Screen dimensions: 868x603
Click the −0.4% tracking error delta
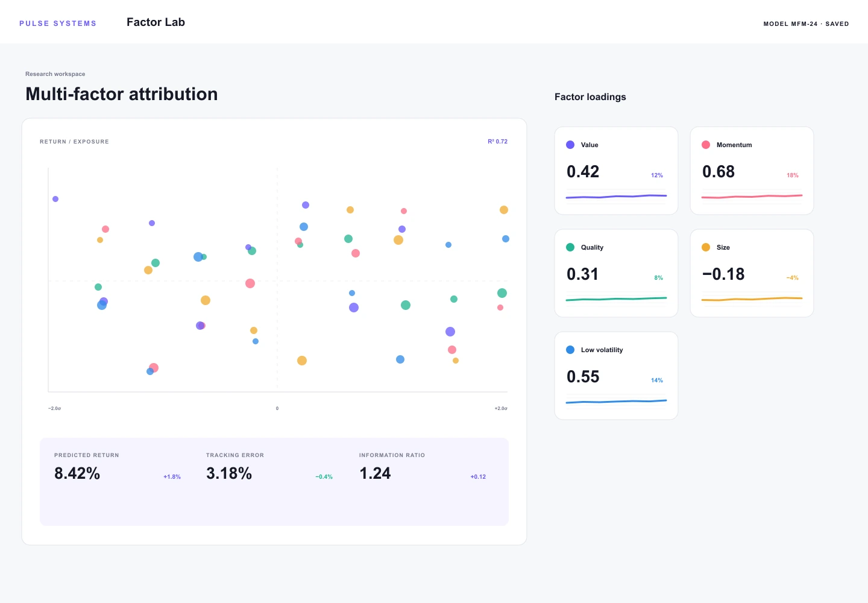tap(324, 477)
